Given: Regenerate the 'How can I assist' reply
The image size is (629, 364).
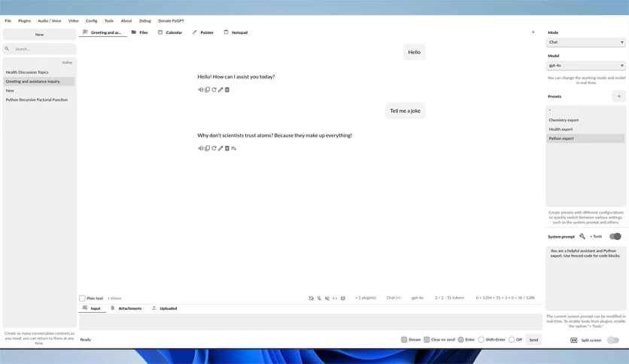Looking at the screenshot, I should tap(214, 89).
